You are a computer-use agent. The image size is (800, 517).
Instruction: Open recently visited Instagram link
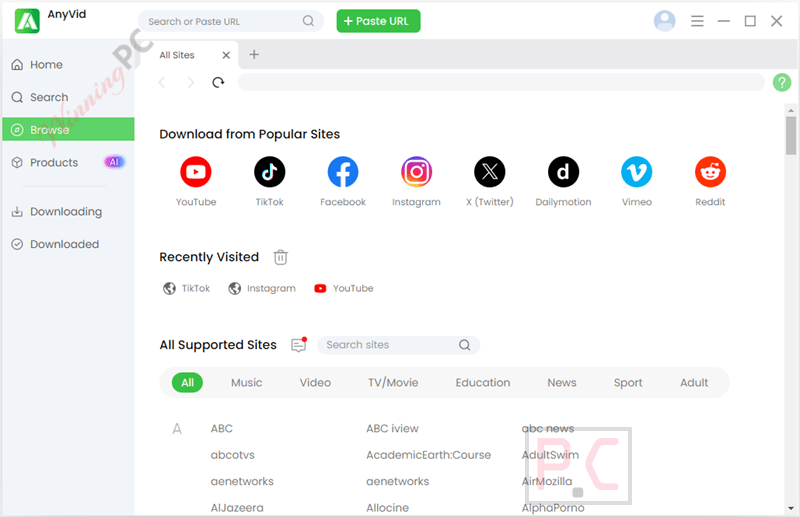tap(262, 288)
